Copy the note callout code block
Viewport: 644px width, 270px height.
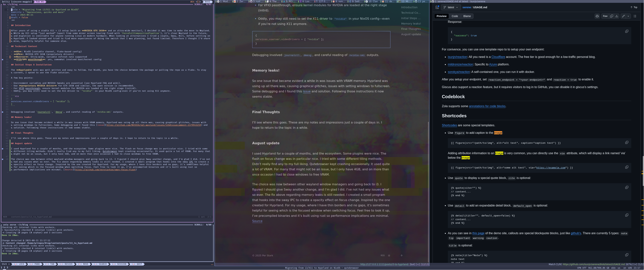click(x=627, y=255)
